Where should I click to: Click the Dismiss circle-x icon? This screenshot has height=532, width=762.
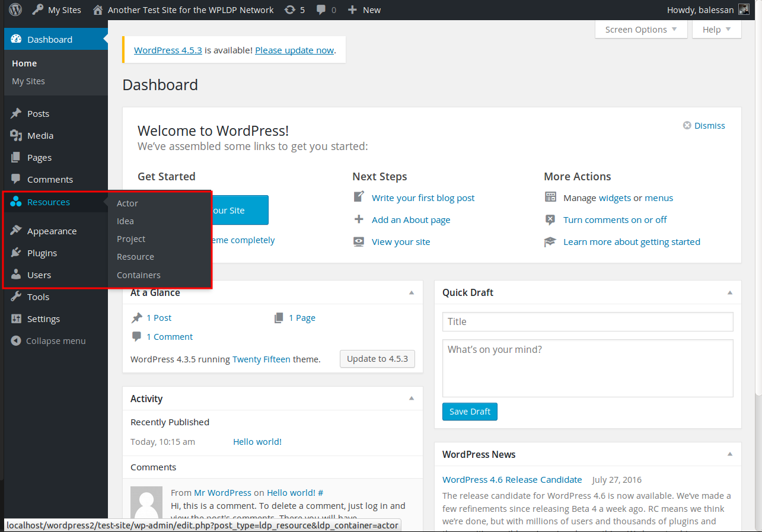pyautogui.click(x=687, y=126)
